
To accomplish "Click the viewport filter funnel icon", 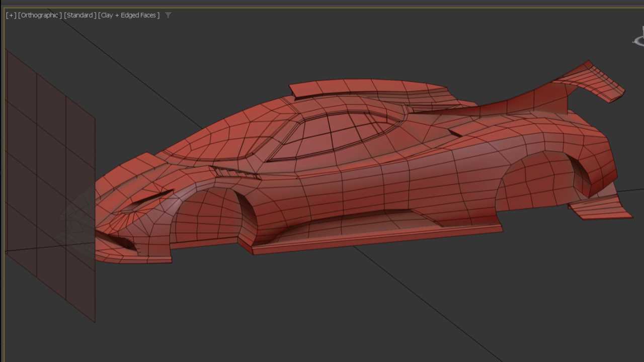I will 168,15.
